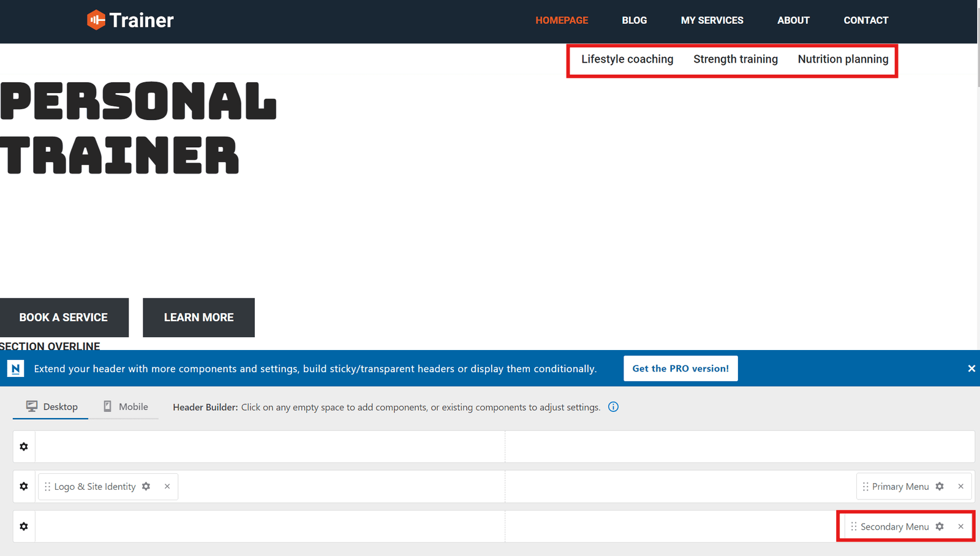Dismiss the PRO version banner
This screenshot has width=980, height=556.
971,368
